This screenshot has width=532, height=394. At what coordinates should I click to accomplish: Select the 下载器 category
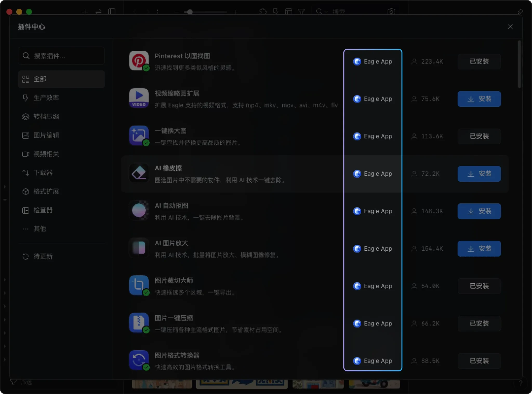pyautogui.click(x=61, y=173)
